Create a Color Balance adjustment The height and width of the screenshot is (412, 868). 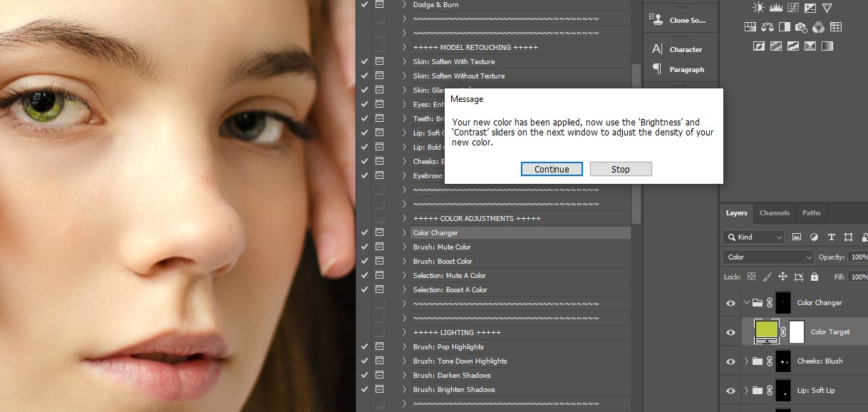(767, 27)
